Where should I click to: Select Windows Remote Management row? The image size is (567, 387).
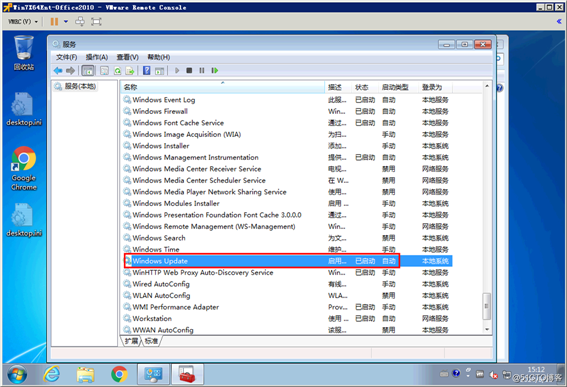coord(287,227)
